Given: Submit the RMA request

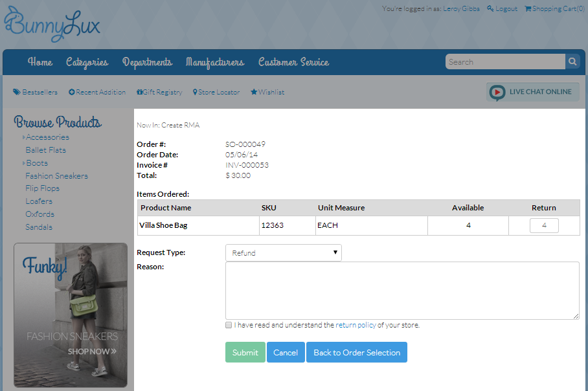Looking at the screenshot, I should 245,353.
